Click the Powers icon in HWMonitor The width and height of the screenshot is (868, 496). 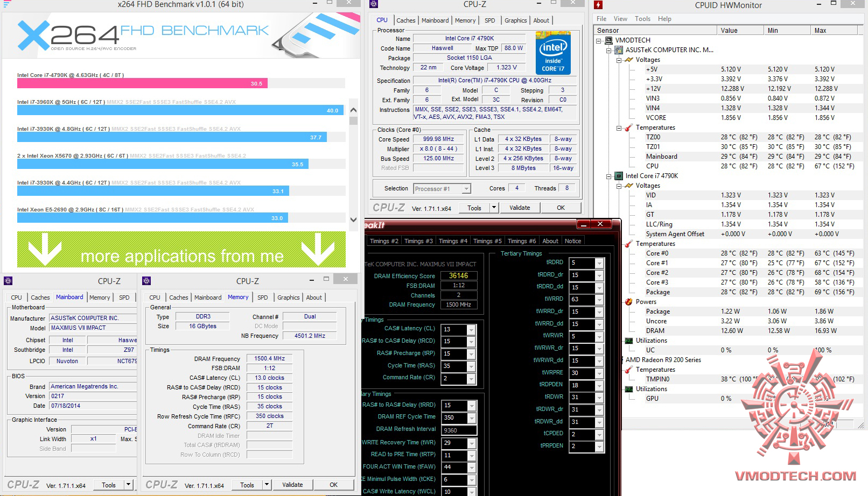coord(628,302)
